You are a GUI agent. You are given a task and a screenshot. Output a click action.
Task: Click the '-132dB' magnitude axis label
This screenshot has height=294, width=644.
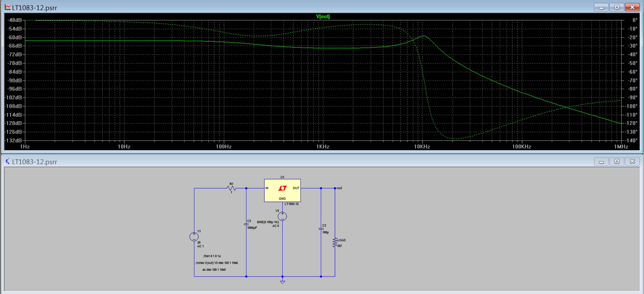click(13, 140)
